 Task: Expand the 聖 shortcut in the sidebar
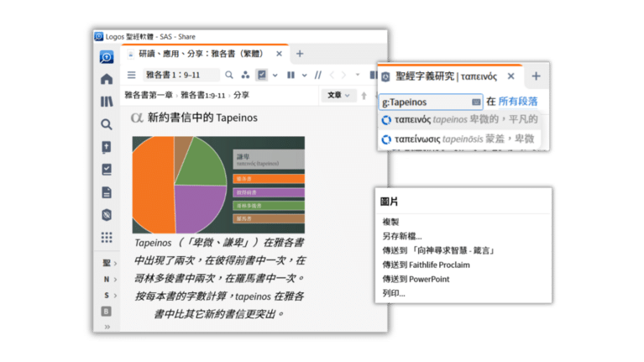click(109, 263)
